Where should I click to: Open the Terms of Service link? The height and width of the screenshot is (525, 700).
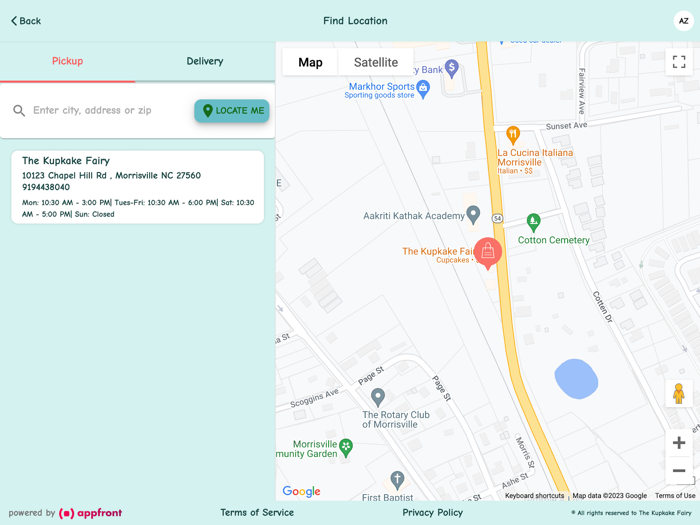[257, 512]
